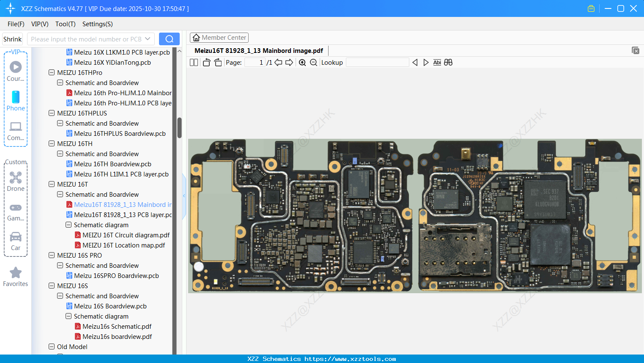
Task: Click the zoom out magnifier icon
Action: coord(313,63)
